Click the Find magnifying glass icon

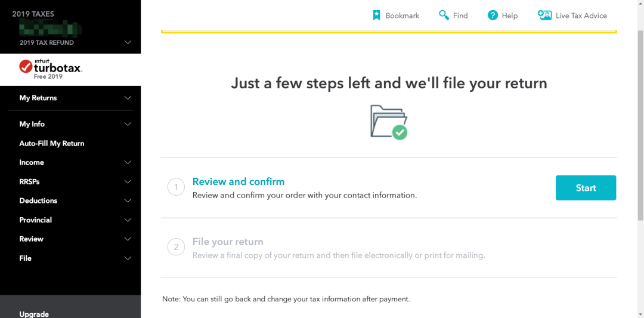tap(444, 16)
